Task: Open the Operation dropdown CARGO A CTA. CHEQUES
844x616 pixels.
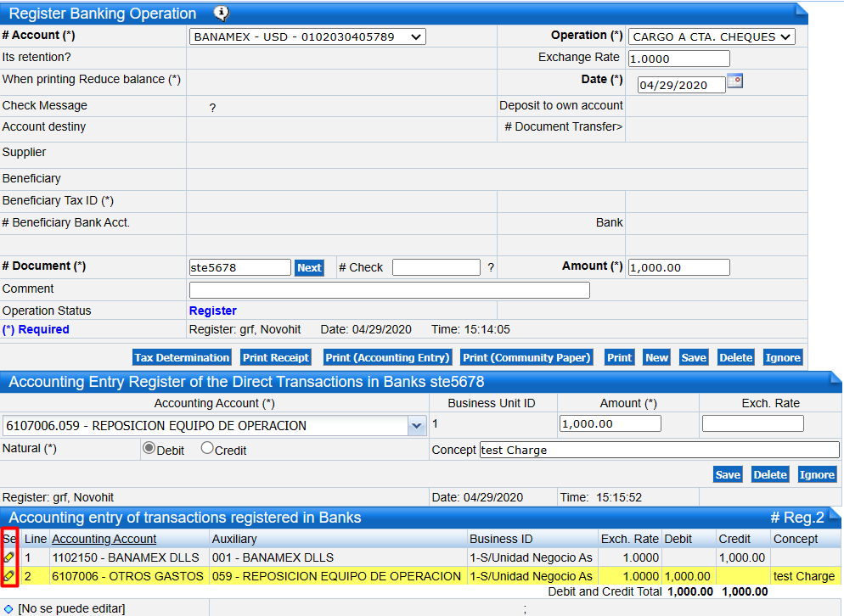Action: click(711, 36)
